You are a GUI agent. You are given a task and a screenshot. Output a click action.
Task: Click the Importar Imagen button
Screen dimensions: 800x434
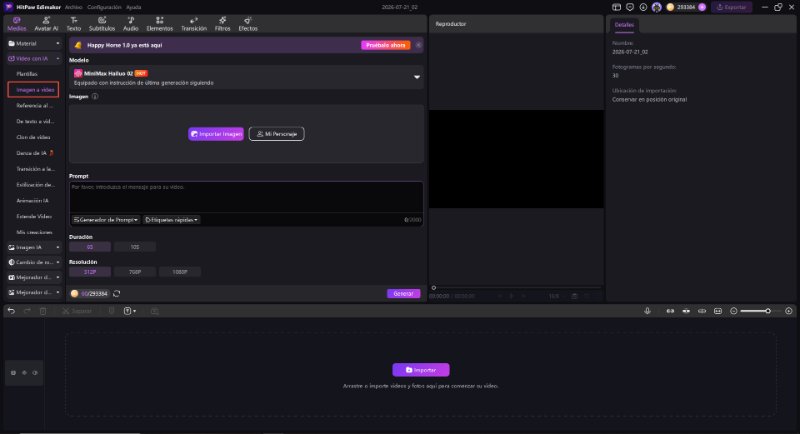tap(216, 134)
